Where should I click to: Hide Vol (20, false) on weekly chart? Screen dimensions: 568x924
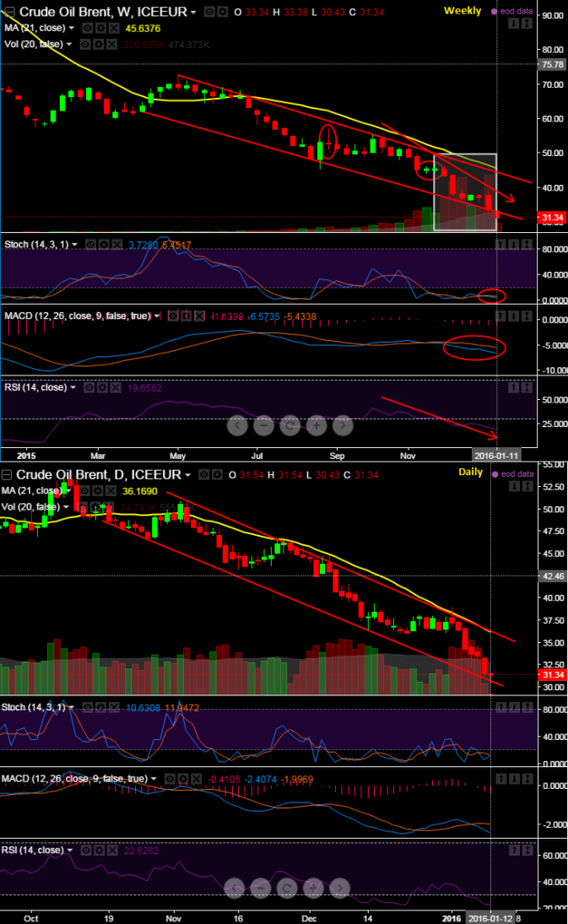click(85, 45)
